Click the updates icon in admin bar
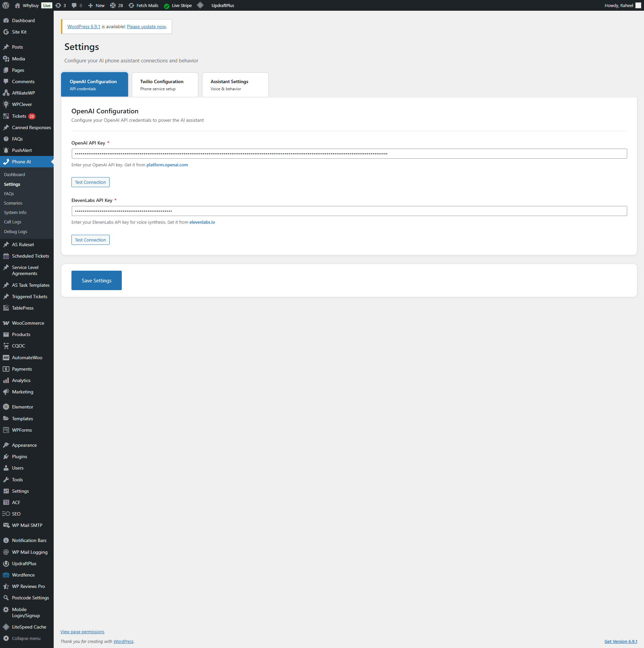 click(58, 5)
